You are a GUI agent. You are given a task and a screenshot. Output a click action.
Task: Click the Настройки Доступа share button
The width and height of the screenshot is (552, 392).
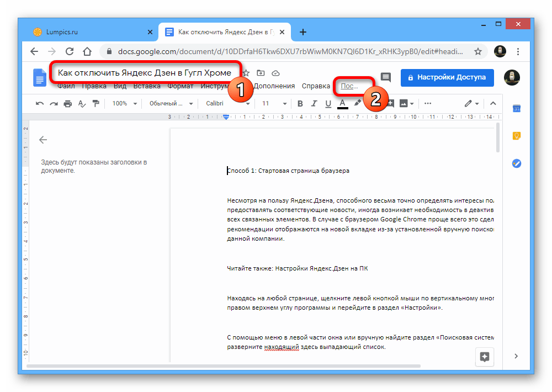tap(447, 78)
